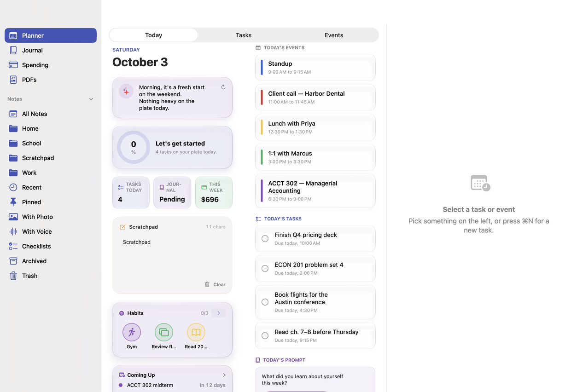Open Lunch with Priya event
Image resolution: width=571 pixels, height=392 pixels.
315,127
